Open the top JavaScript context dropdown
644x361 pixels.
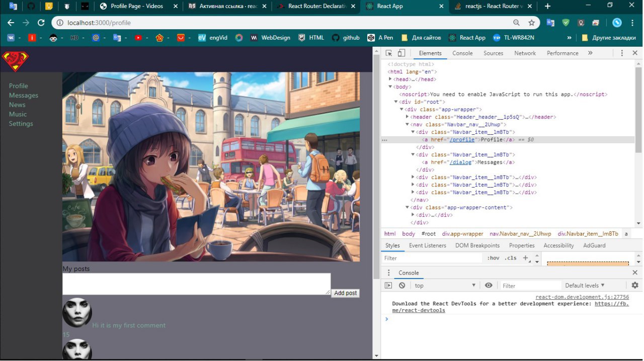445,286
